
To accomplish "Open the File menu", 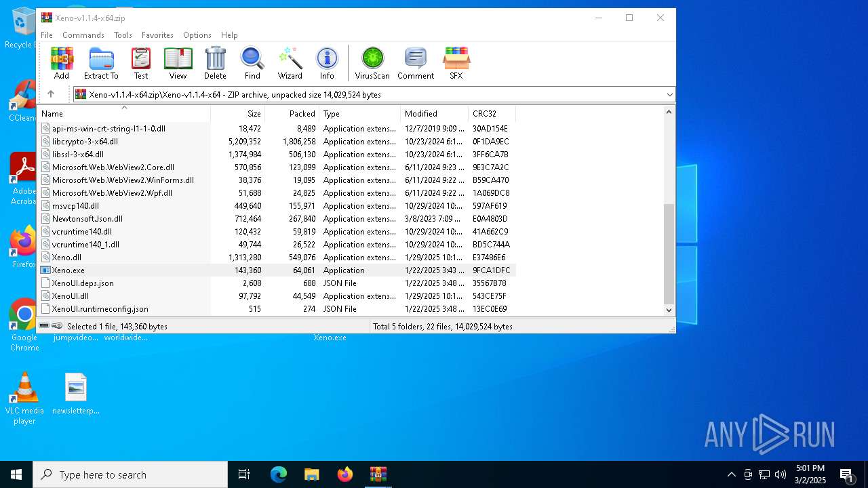I will click(47, 35).
